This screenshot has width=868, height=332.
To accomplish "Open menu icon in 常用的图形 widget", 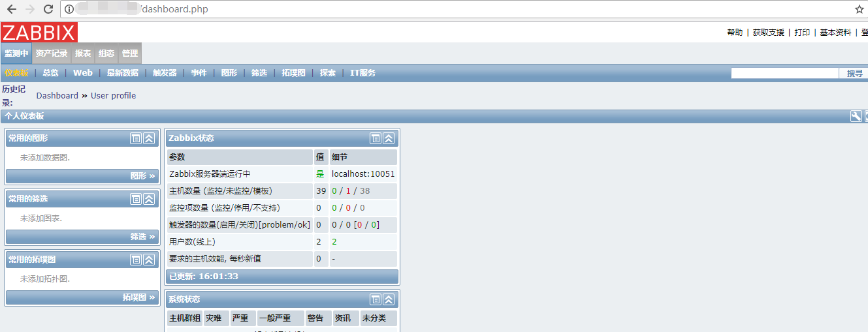I will click(x=136, y=138).
